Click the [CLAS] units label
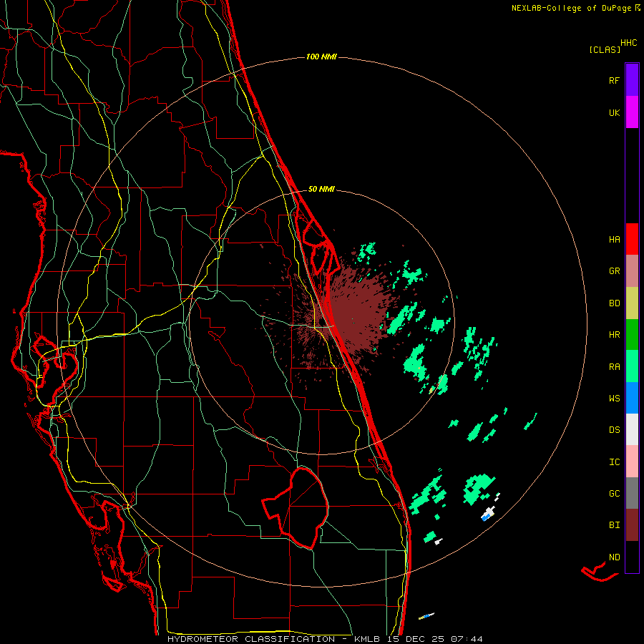 point(605,49)
